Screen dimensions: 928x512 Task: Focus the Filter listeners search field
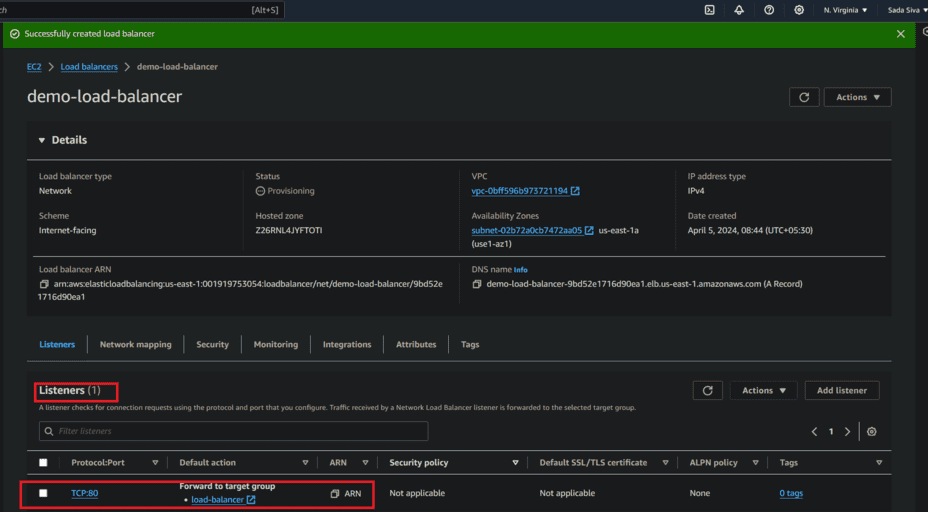(233, 431)
